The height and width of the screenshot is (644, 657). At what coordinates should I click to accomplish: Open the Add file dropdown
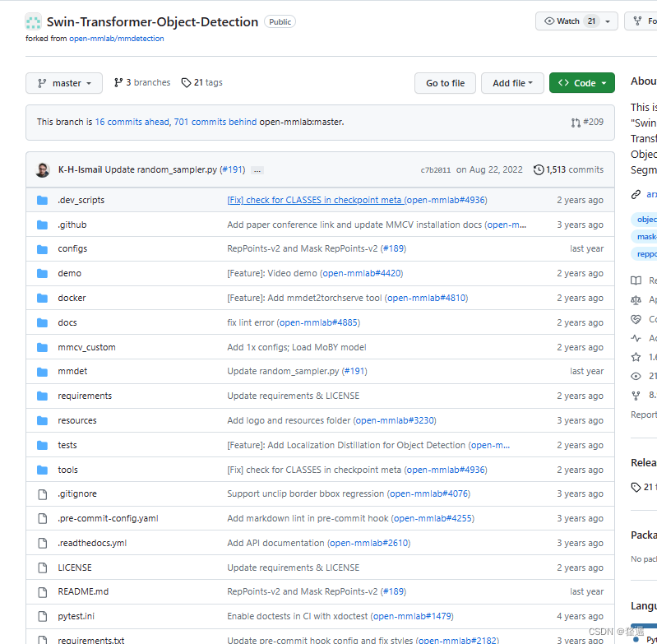tap(512, 83)
